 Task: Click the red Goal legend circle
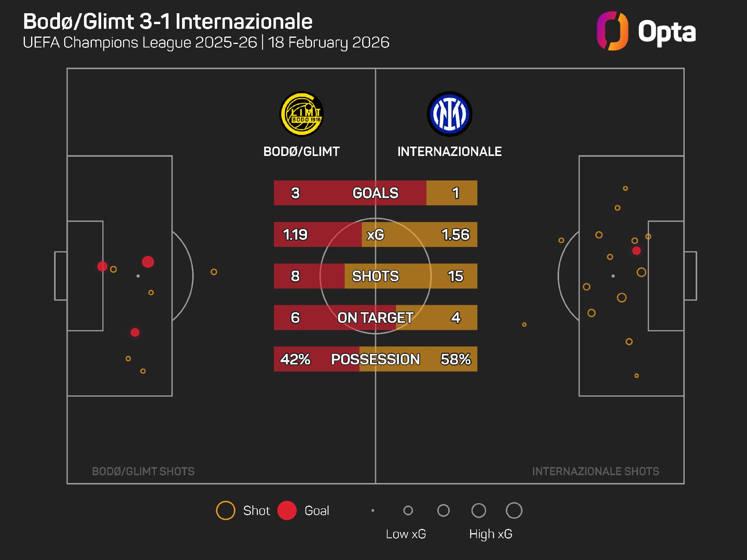click(x=287, y=511)
